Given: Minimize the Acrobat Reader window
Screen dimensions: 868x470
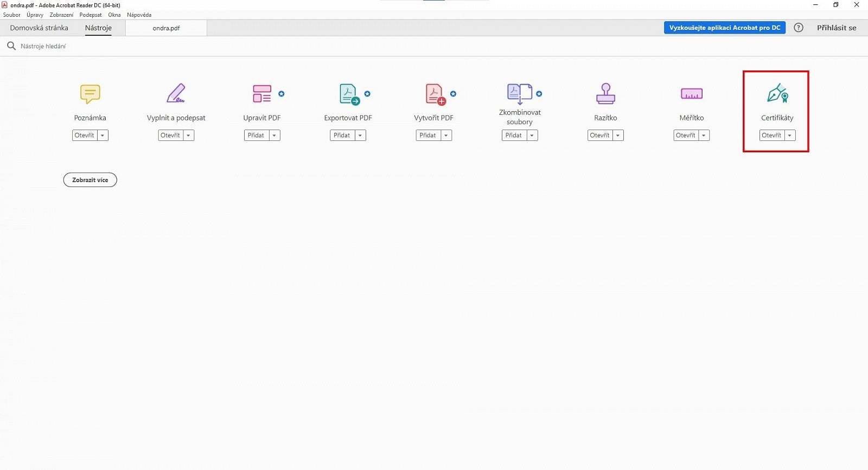Looking at the screenshot, I should click(x=815, y=5).
